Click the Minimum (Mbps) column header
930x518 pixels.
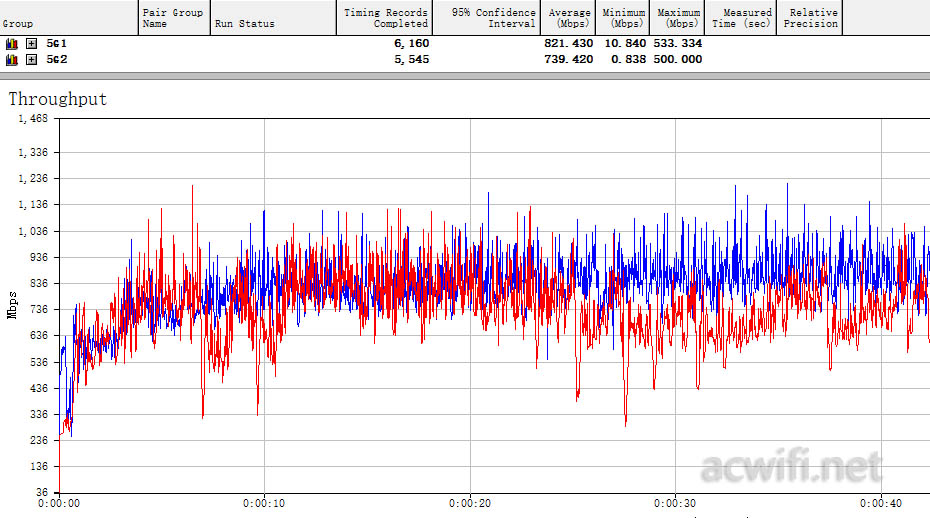[624, 18]
